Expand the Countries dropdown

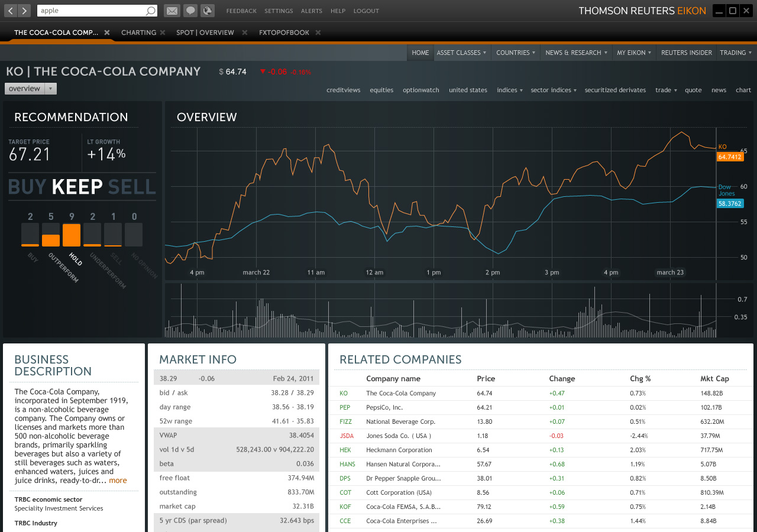(516, 53)
